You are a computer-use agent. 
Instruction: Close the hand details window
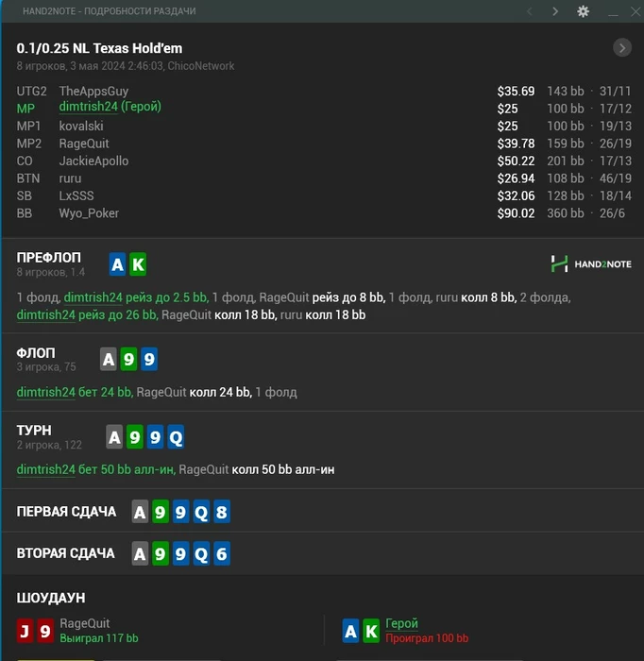[x=636, y=11]
